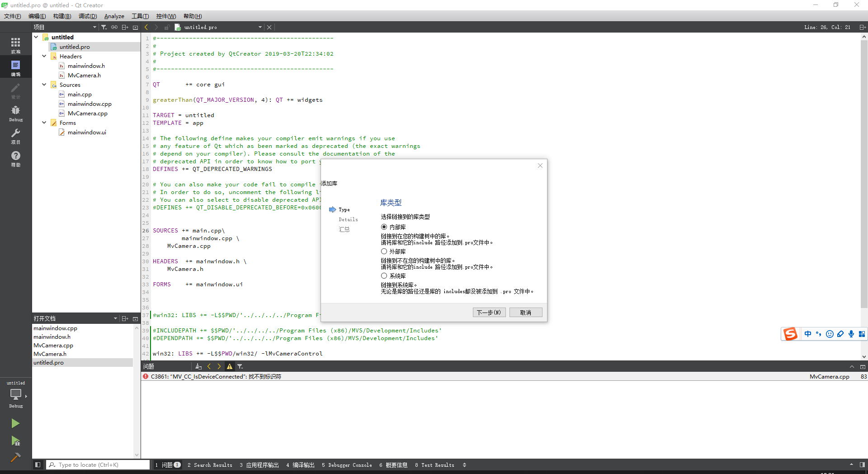868x474 pixels.
Task: Open Projects mode wrench icon
Action: pos(16,135)
